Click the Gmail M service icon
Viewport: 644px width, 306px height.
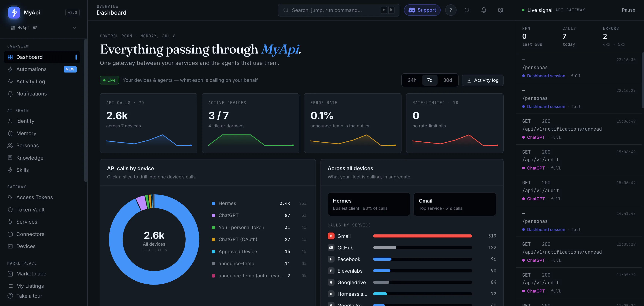point(331,236)
